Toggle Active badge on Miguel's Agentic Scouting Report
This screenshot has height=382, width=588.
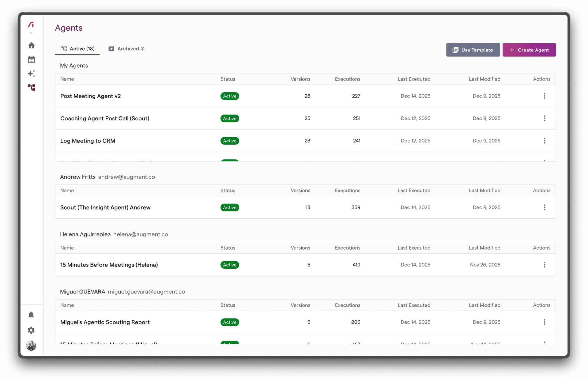pos(230,322)
